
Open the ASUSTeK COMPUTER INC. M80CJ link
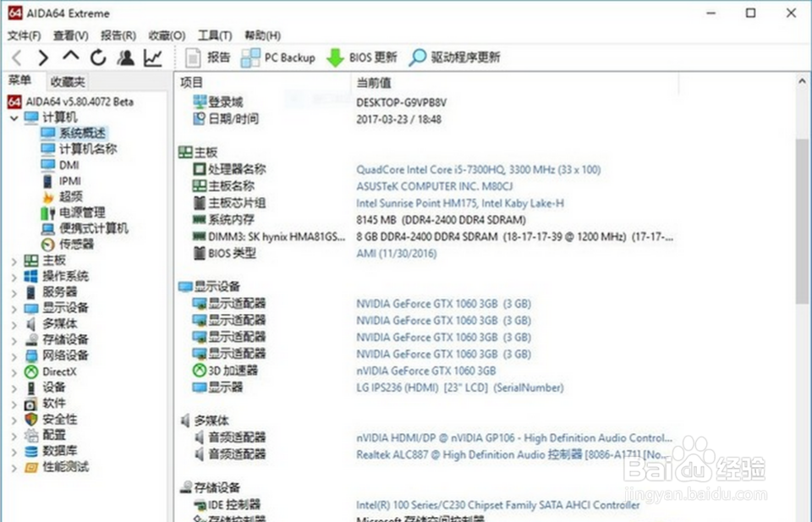[x=435, y=186]
